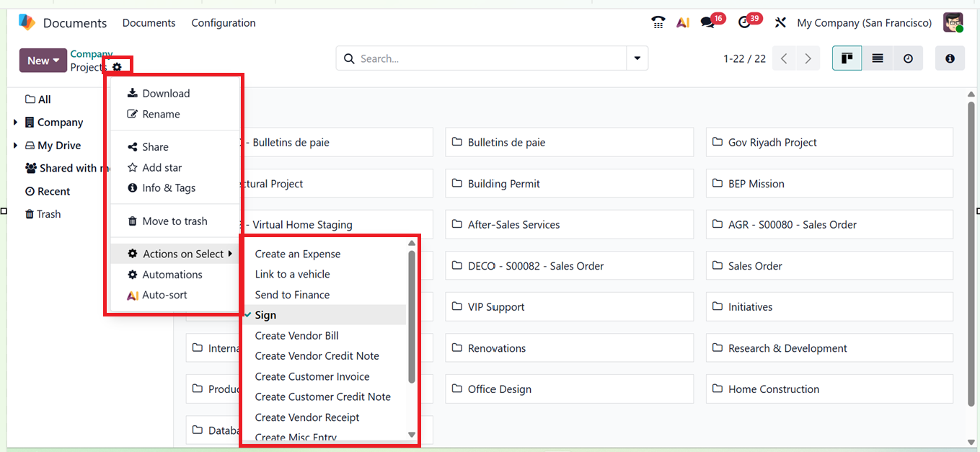The image size is (980, 452).
Task: Switch to Activity view clock icon
Action: click(908, 58)
